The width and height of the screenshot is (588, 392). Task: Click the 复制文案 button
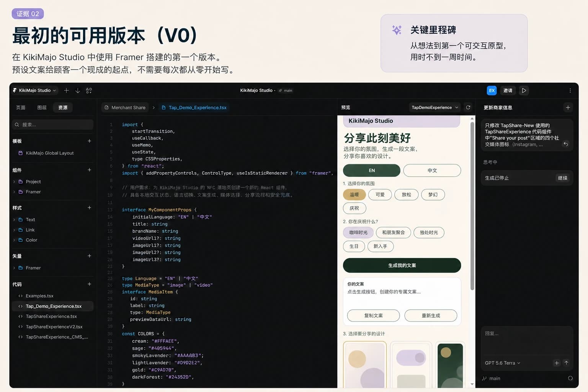pos(373,315)
